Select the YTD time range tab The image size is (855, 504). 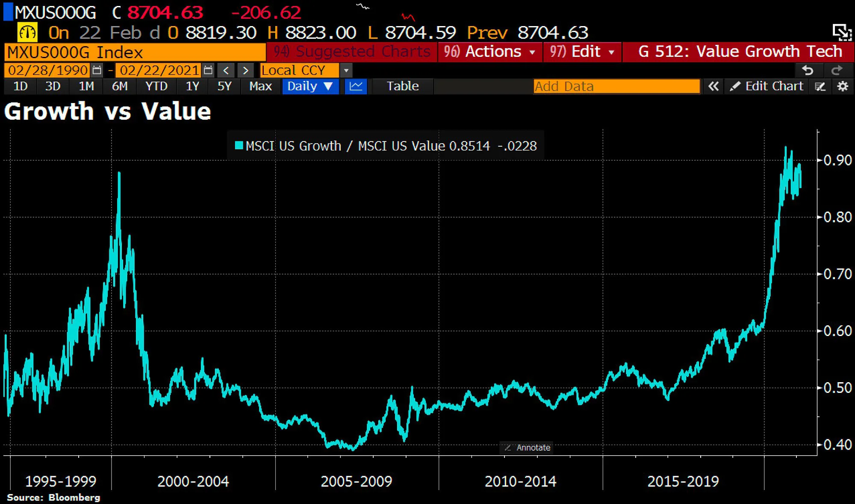156,86
